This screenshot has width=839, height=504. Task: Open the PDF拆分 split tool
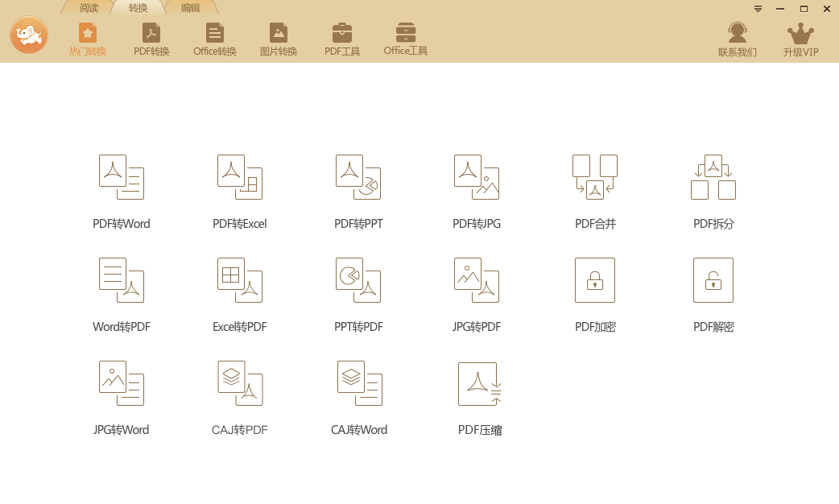pyautogui.click(x=713, y=177)
